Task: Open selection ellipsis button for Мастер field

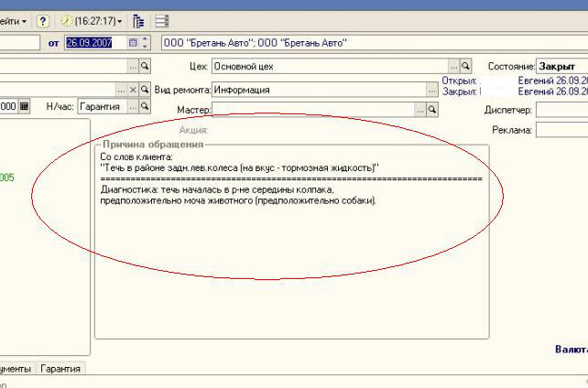Action: click(x=420, y=110)
